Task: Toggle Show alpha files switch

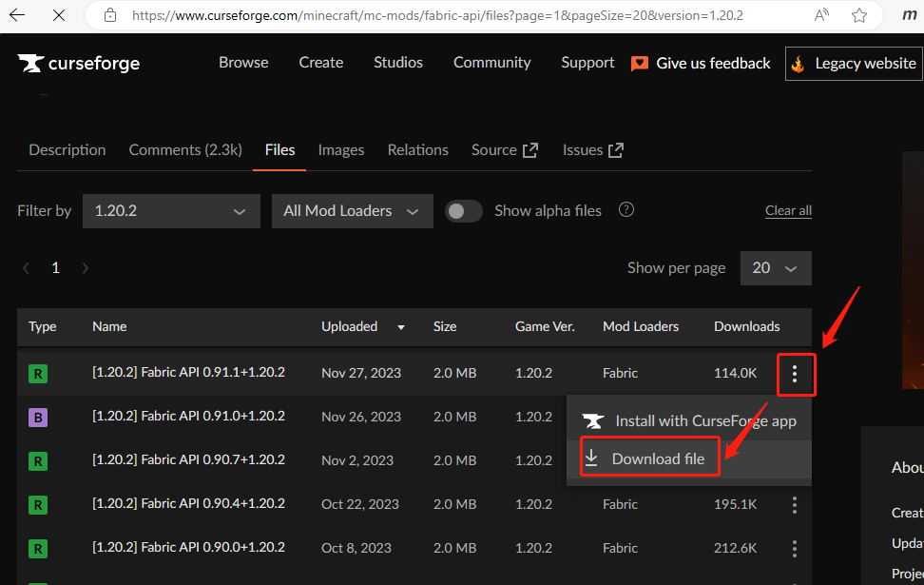Action: [x=463, y=210]
